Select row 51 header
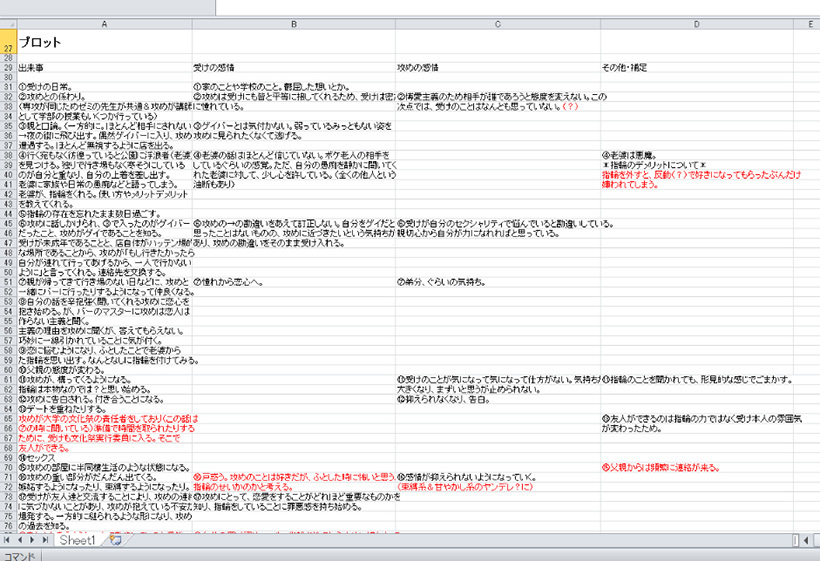Screen dimensions: 820x561 (x=8, y=282)
